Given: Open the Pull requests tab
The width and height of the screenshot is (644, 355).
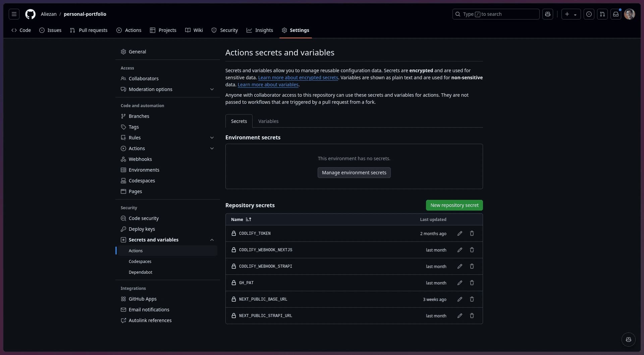Looking at the screenshot, I should pos(89,30).
